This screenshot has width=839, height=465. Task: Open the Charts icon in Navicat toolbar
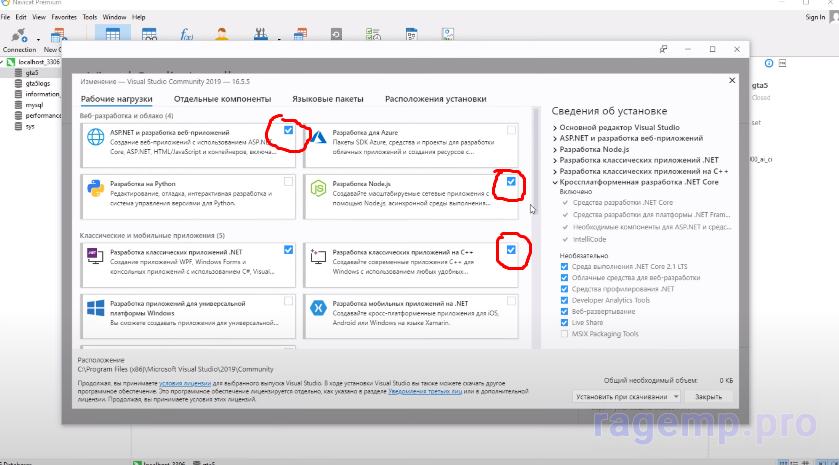coord(448,34)
